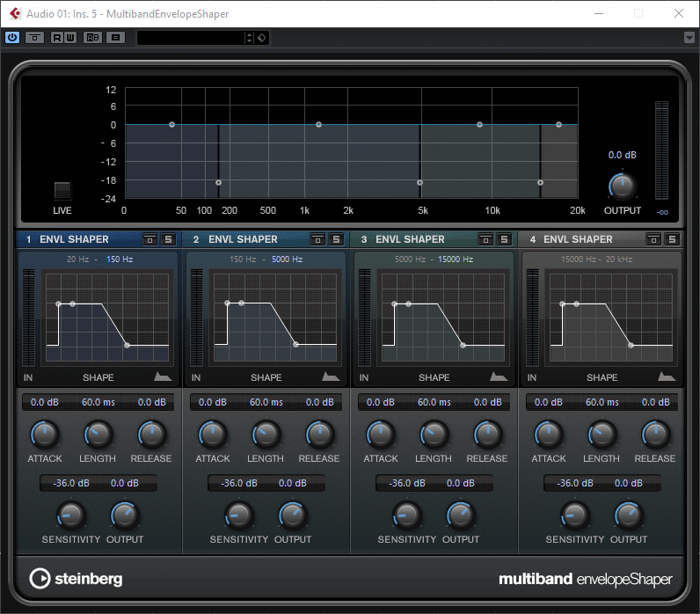700x614 pixels.
Task: Click the attack start point in band 2 shape graph
Action: [227, 303]
